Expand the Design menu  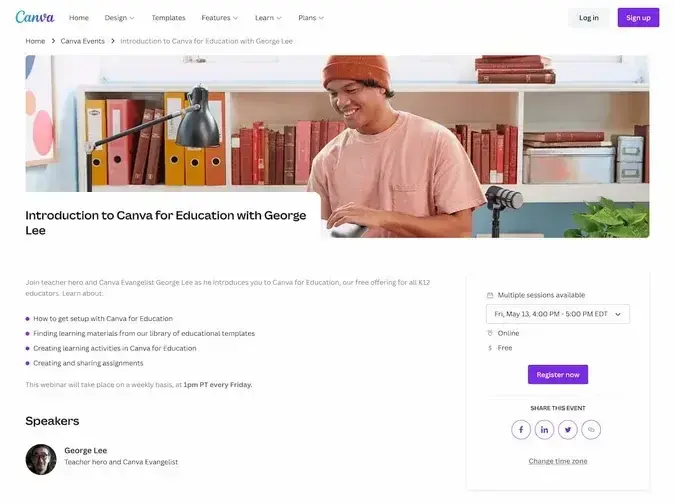pos(119,18)
